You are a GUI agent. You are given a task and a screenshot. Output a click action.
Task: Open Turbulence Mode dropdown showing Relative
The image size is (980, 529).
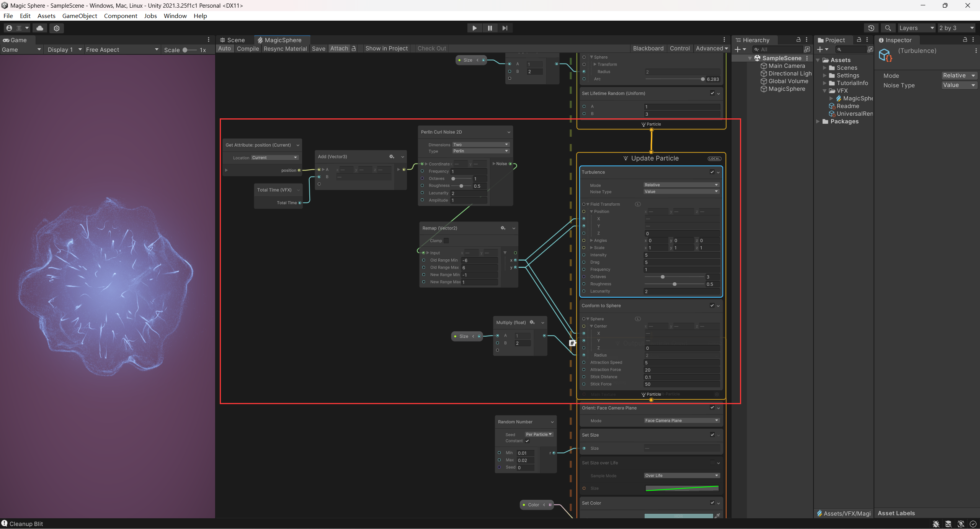[x=681, y=185]
